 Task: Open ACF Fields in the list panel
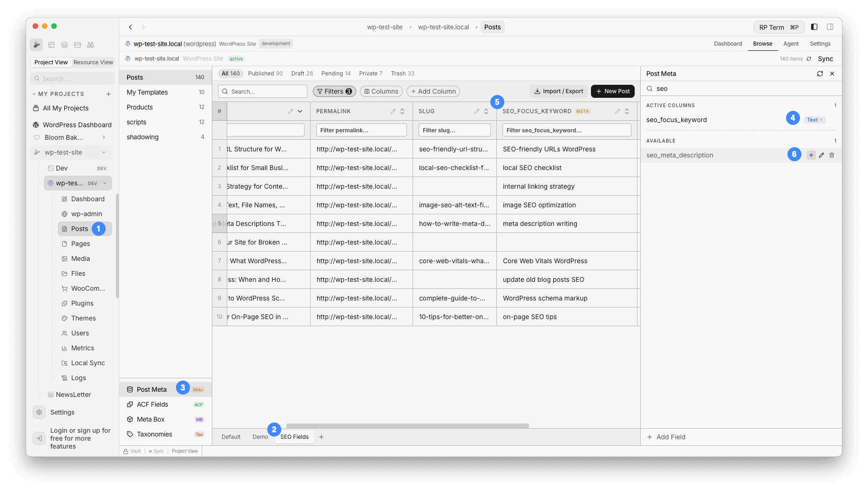tap(165, 404)
